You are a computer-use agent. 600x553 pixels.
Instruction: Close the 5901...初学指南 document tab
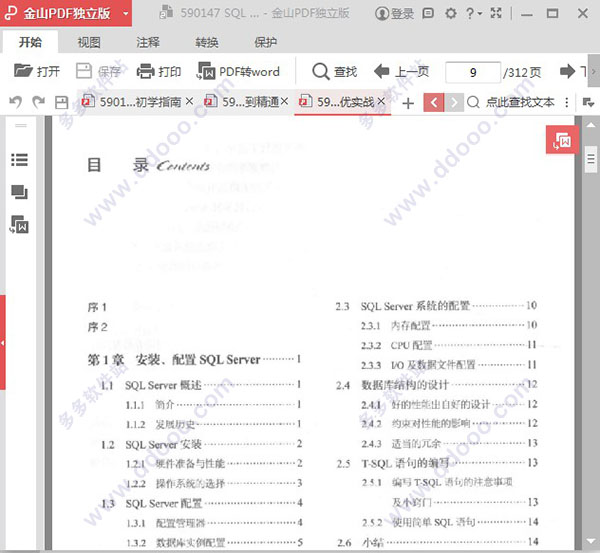pos(189,101)
